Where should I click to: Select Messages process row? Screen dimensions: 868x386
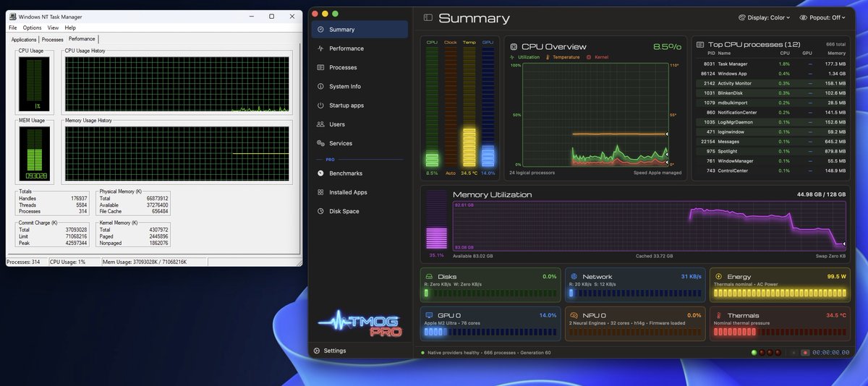coord(770,142)
